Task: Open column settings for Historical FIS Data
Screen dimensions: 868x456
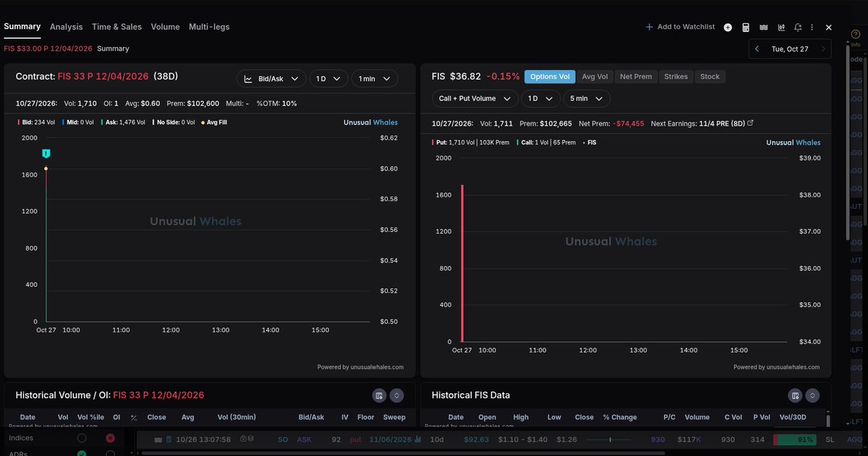Action: click(795, 395)
